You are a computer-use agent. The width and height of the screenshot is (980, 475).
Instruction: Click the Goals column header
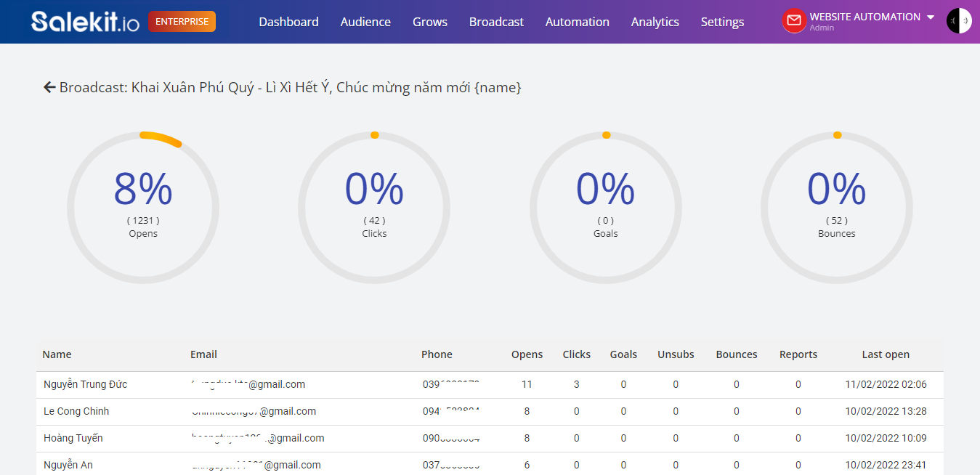tap(623, 354)
